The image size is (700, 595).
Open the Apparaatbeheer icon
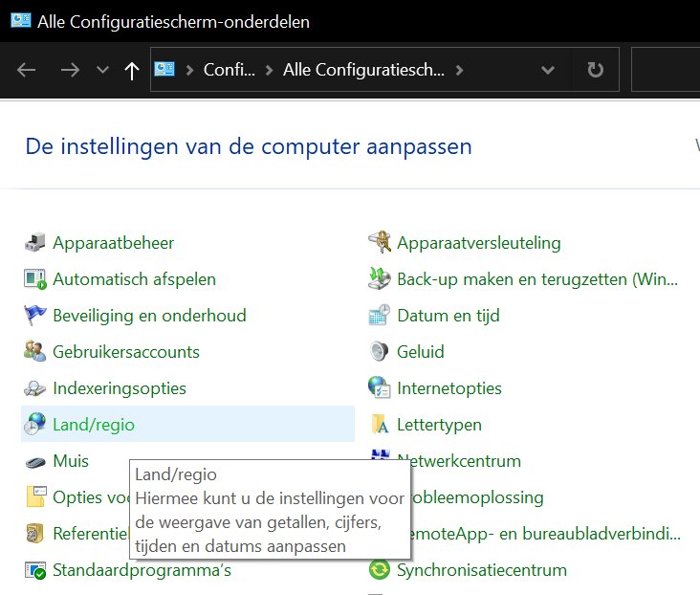click(34, 243)
